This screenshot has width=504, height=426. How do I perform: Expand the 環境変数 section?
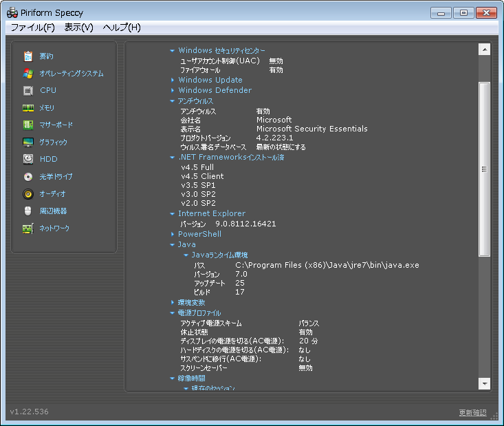173,302
